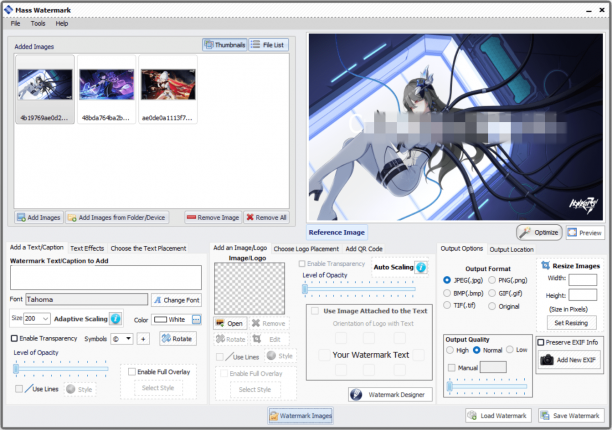Expand the font Size dropdown
Screen dimensions: 612x430
[46, 319]
